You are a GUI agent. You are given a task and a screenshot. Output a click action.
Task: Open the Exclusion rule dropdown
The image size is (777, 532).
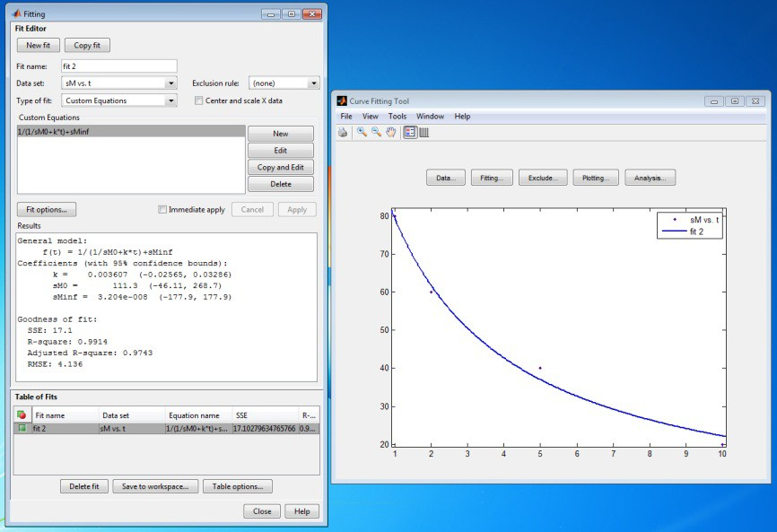[314, 83]
